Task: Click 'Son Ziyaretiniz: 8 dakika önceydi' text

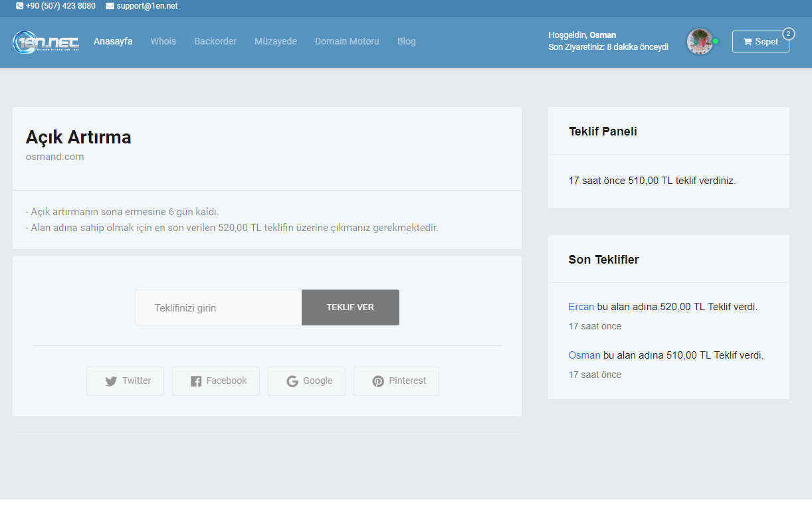Action: [x=608, y=47]
